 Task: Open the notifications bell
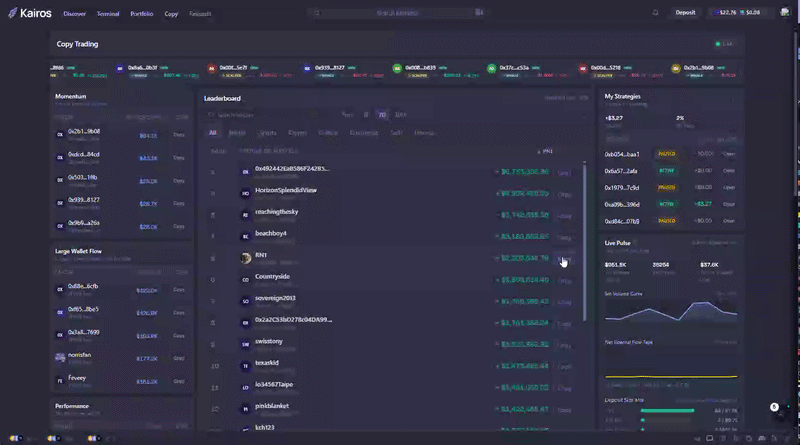pyautogui.click(x=655, y=13)
